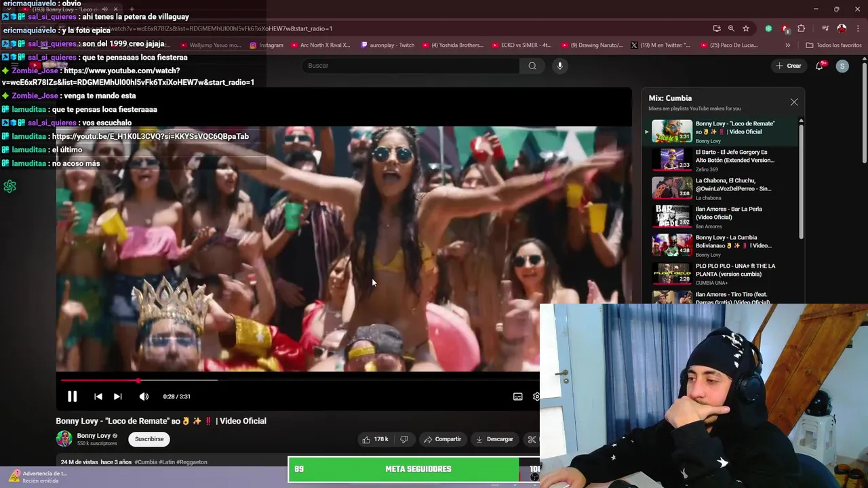Open the Yoshida Brothers bookmark
This screenshot has height=488, width=868.
(453, 45)
